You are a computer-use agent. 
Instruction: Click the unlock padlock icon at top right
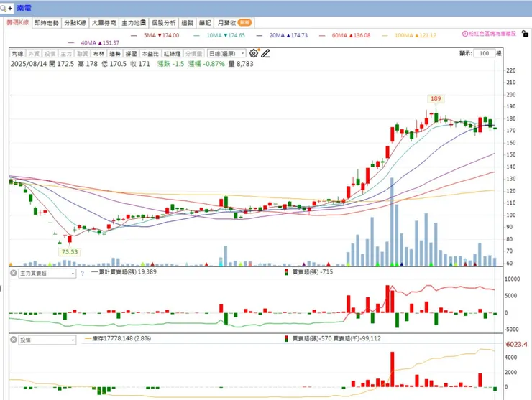tap(525, 34)
